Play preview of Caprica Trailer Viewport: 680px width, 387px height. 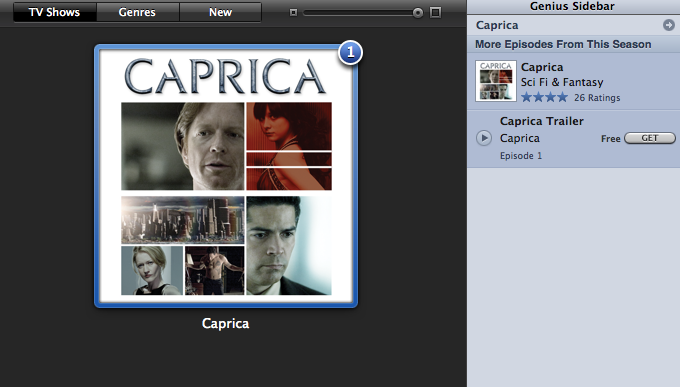pyautogui.click(x=484, y=138)
